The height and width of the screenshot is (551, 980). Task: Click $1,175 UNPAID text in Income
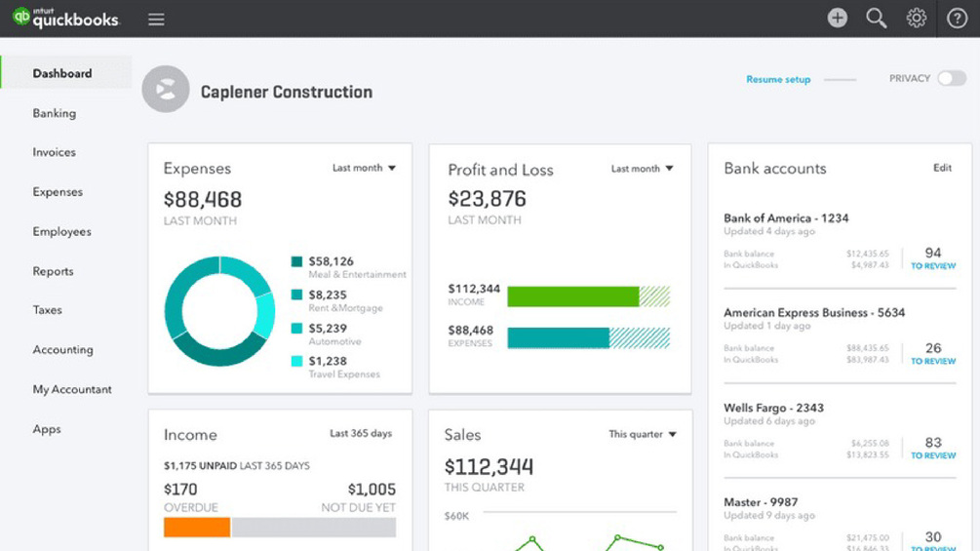point(200,465)
